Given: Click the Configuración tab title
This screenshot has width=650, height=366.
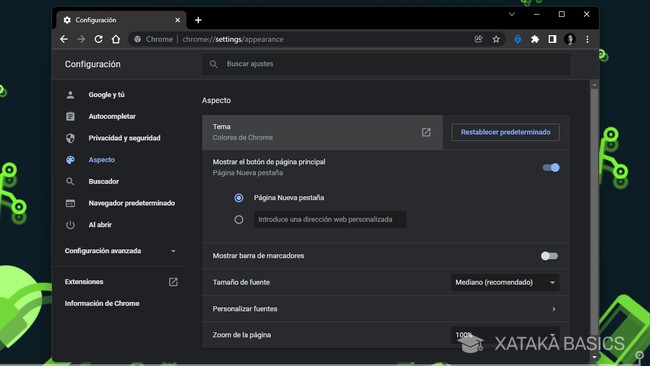Looking at the screenshot, I should coord(96,20).
